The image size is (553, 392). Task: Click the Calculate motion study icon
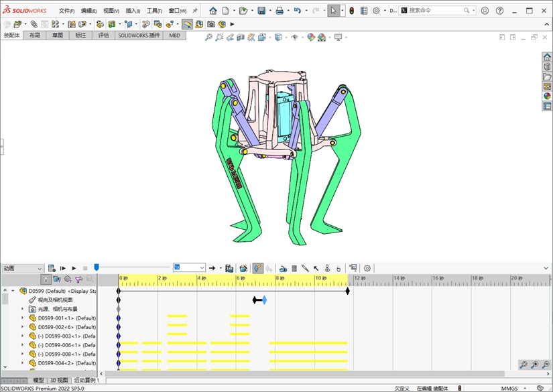click(x=52, y=268)
